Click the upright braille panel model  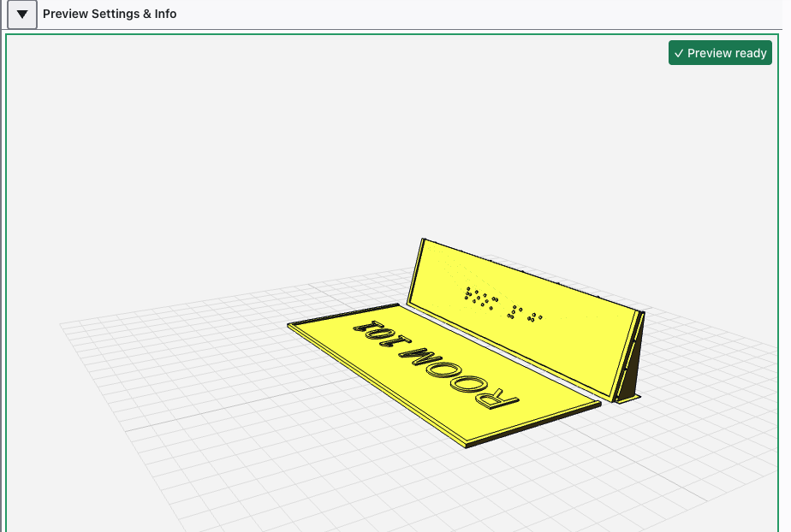(525, 319)
